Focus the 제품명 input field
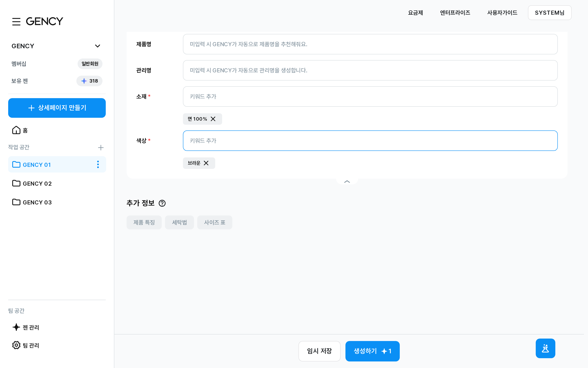This screenshot has width=588, height=368. (x=370, y=44)
